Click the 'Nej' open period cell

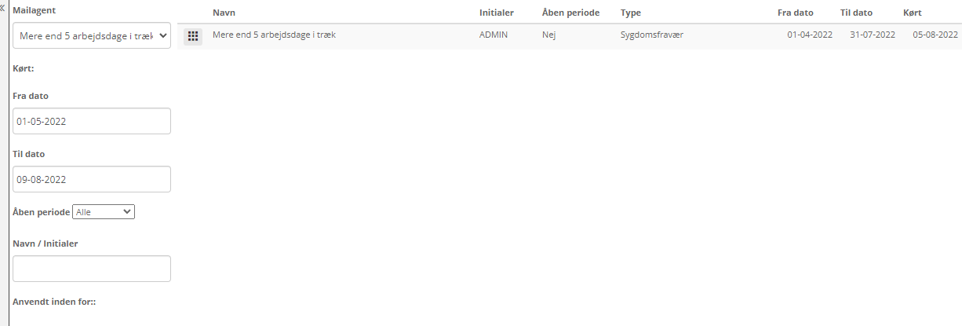coord(548,35)
